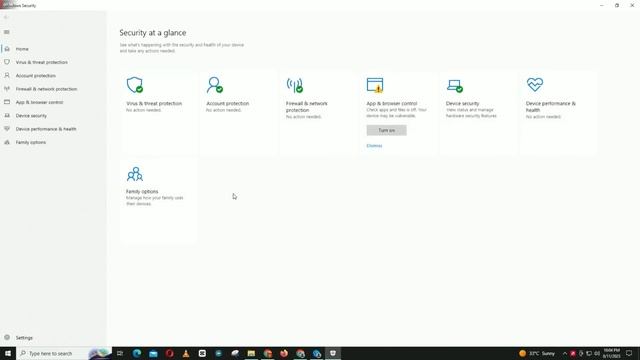Open Opera browser from taskbar
This screenshot has height=360, width=640.
pos(170,353)
